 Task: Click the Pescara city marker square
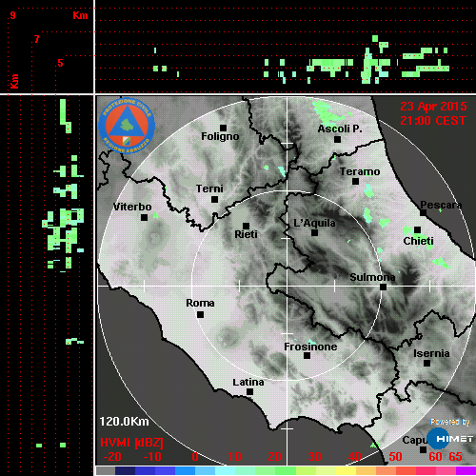pyautogui.click(x=424, y=213)
